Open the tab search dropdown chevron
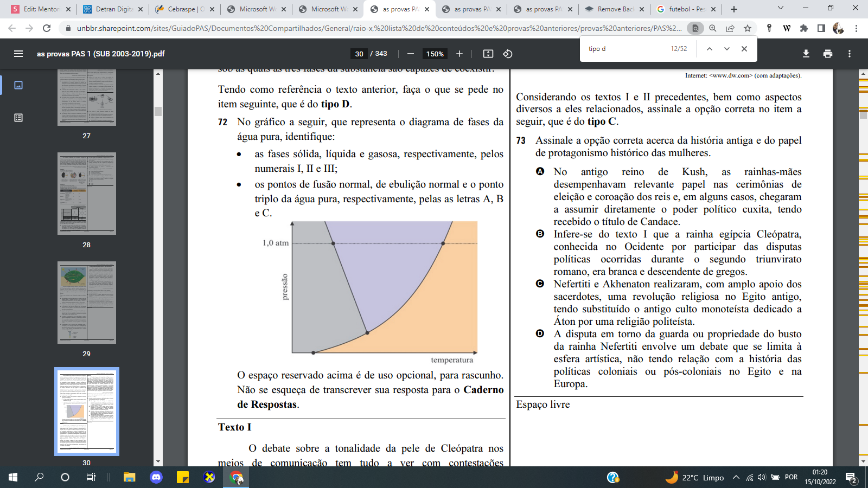The width and height of the screenshot is (868, 488). click(x=781, y=8)
